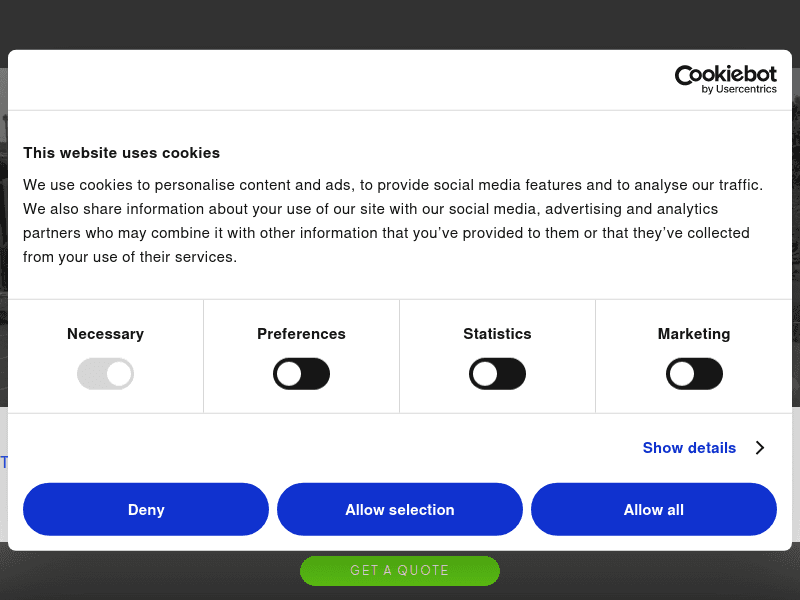
Task: Expand details using the chevron arrow
Action: tap(760, 448)
